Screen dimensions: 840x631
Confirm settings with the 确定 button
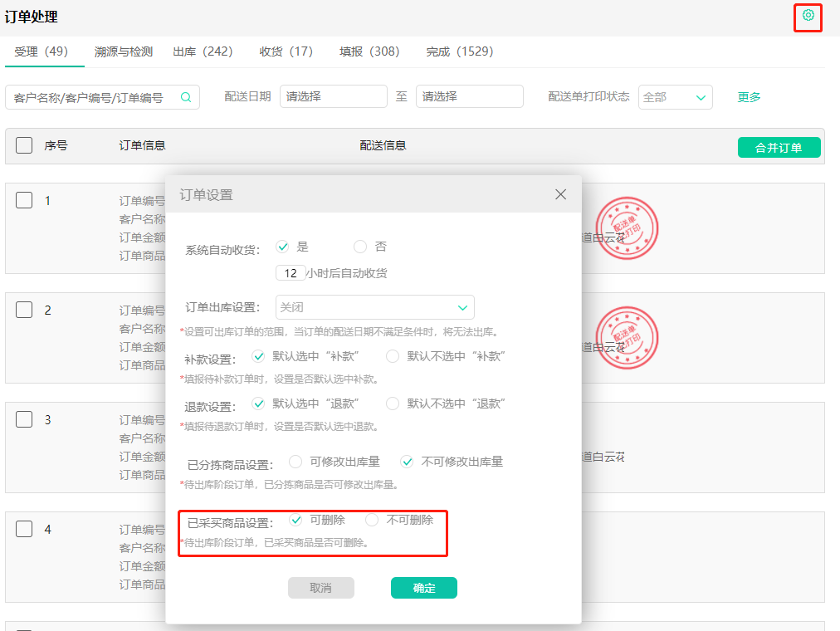(423, 587)
